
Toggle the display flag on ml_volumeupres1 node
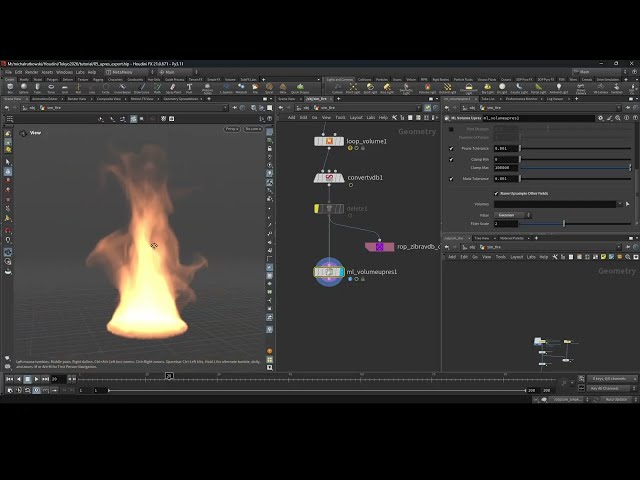[x=342, y=272]
